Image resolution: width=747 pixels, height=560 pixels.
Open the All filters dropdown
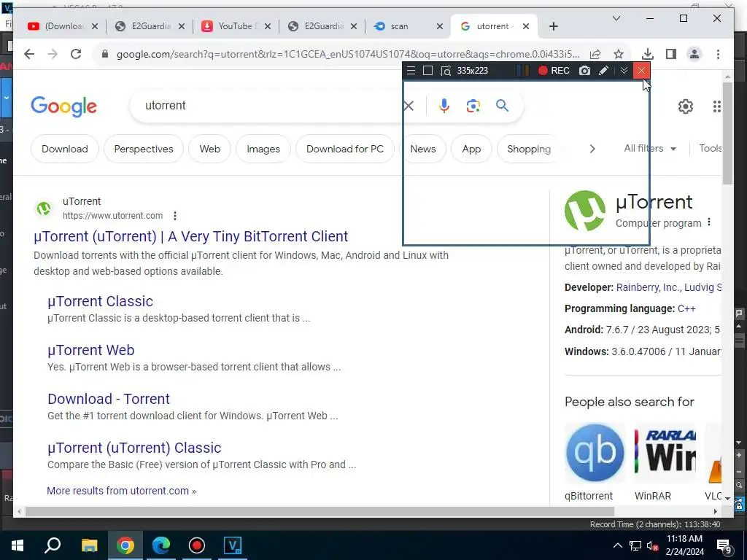coord(650,149)
